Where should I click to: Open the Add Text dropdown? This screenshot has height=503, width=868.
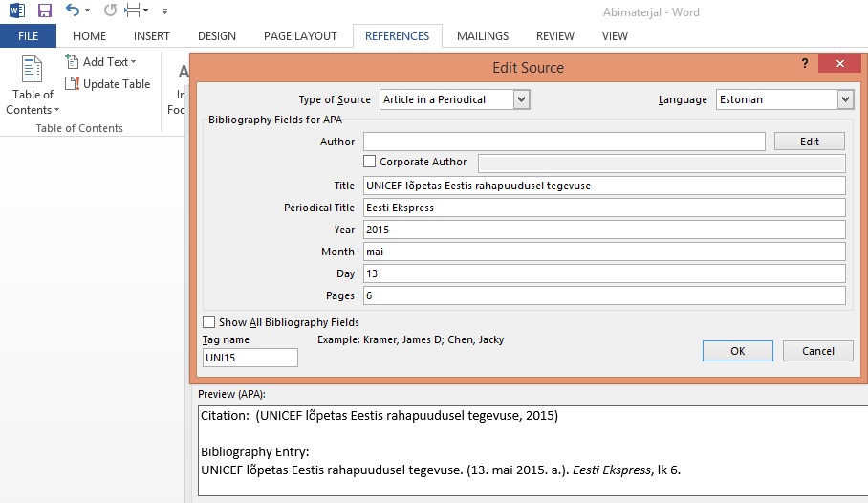point(100,61)
